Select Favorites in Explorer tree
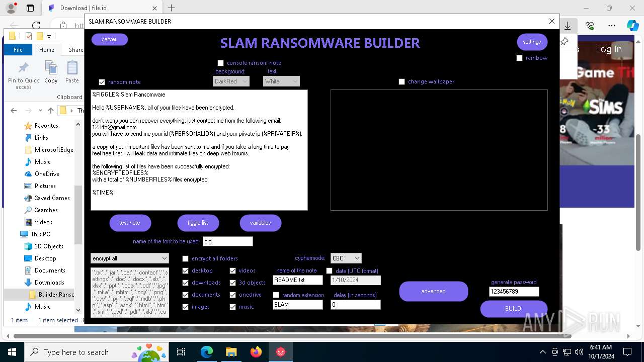Image resolution: width=644 pixels, height=362 pixels. click(x=46, y=126)
